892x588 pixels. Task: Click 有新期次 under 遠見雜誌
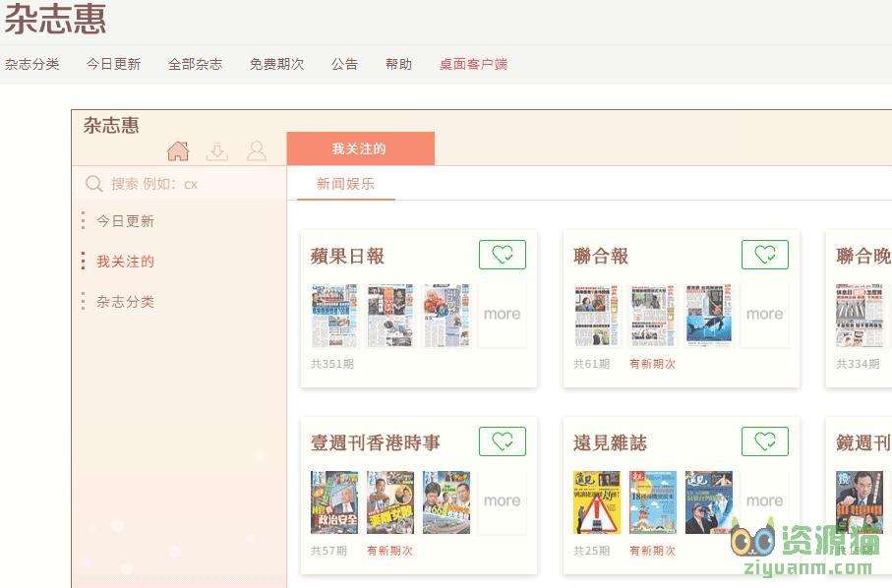[x=652, y=551]
